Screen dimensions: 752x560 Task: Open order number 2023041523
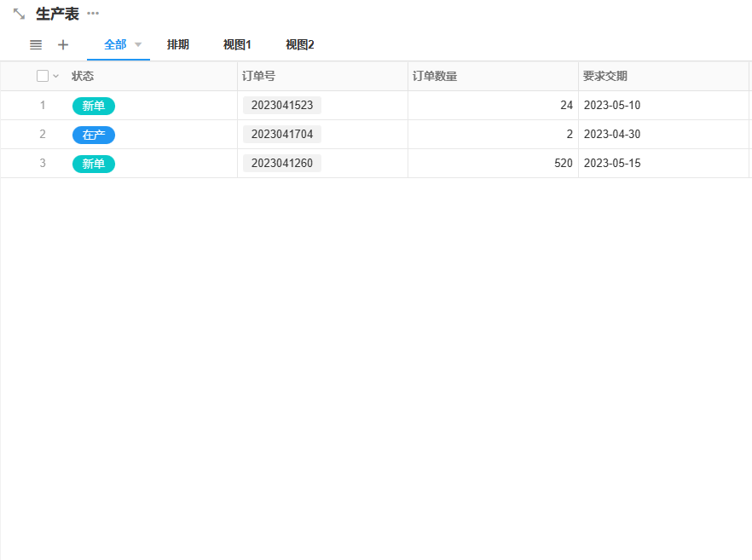282,106
